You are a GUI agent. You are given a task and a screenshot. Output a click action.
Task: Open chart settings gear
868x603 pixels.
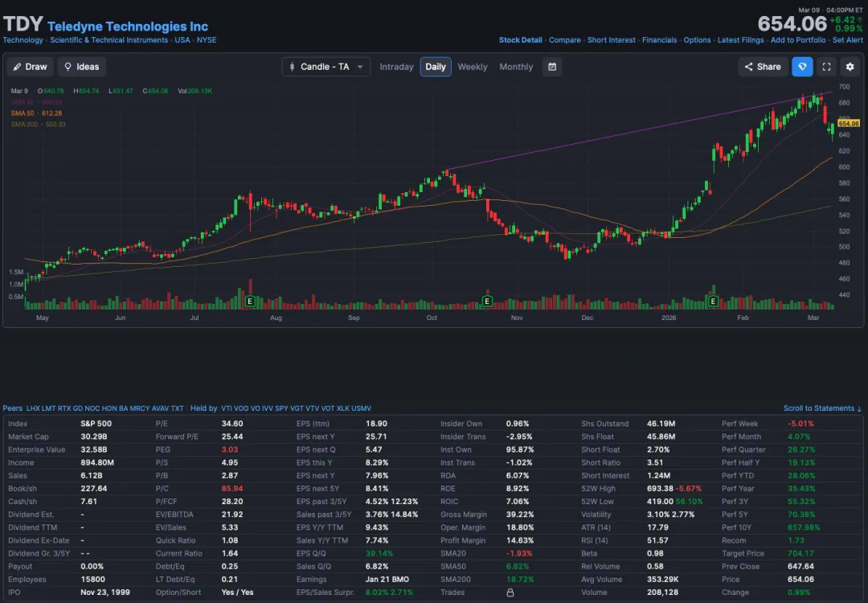pyautogui.click(x=850, y=67)
